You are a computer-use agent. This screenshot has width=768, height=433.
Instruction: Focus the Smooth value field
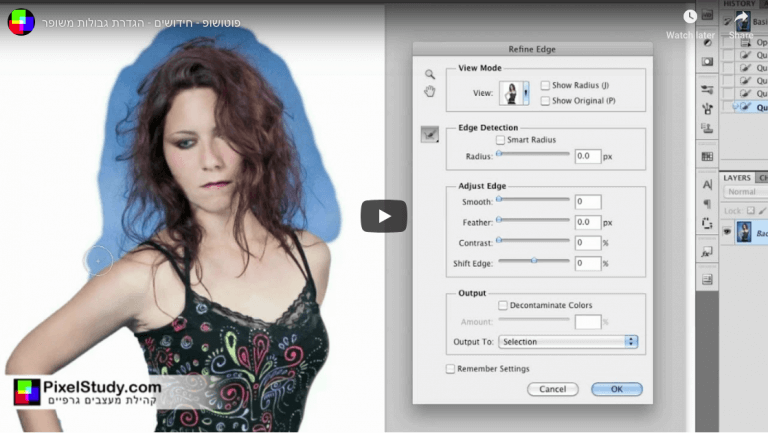(588, 202)
